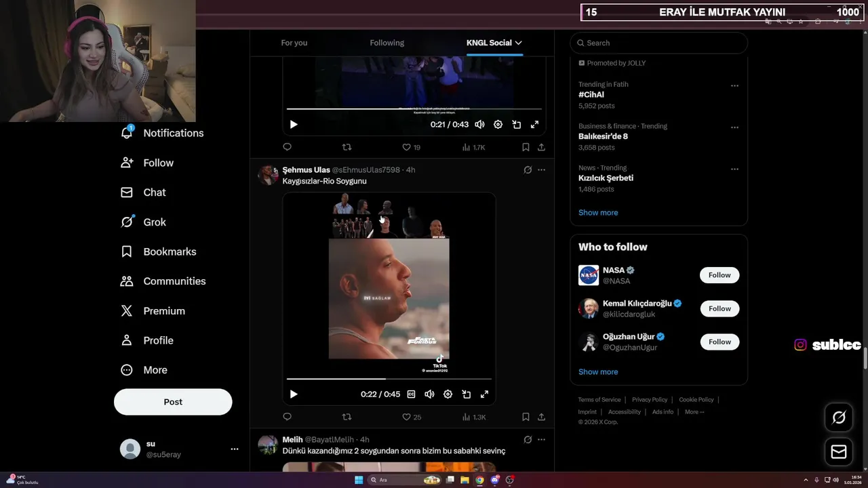Open Şehmus Ulas avatar
The height and width of the screenshot is (488, 868).
268,176
